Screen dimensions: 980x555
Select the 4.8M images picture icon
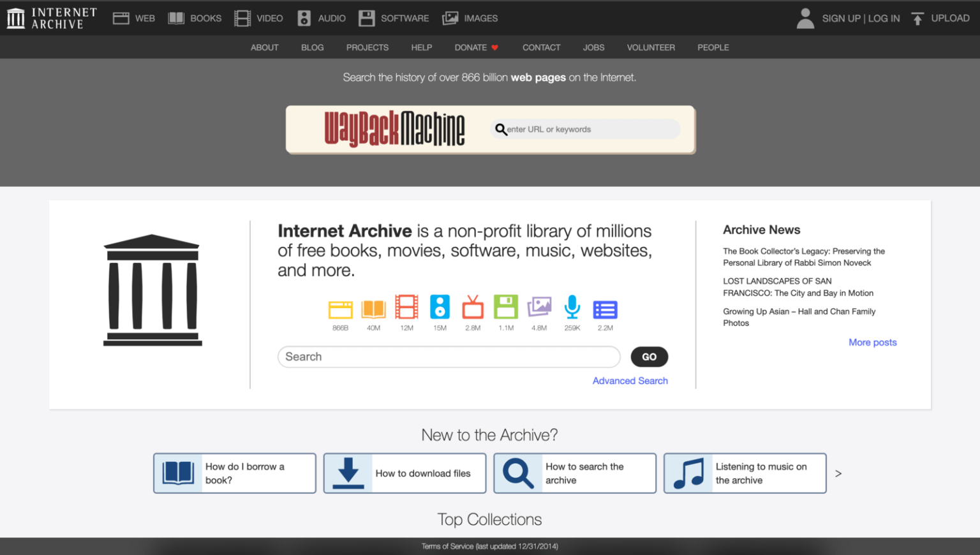click(539, 309)
